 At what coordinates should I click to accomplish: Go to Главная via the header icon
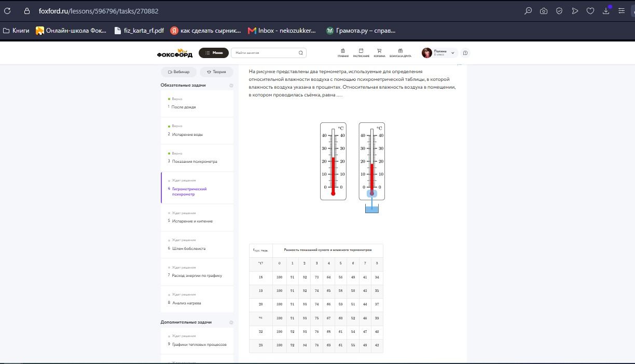pos(343,53)
